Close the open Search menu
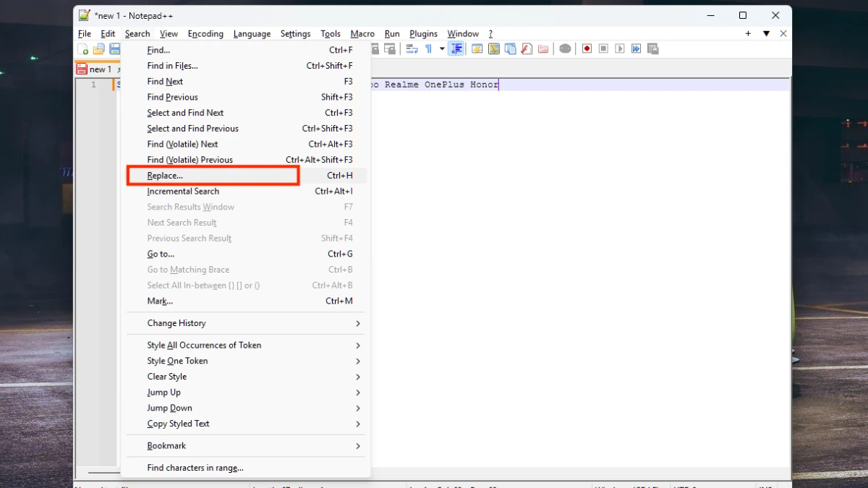Screen dimensions: 868x488 pos(137,33)
